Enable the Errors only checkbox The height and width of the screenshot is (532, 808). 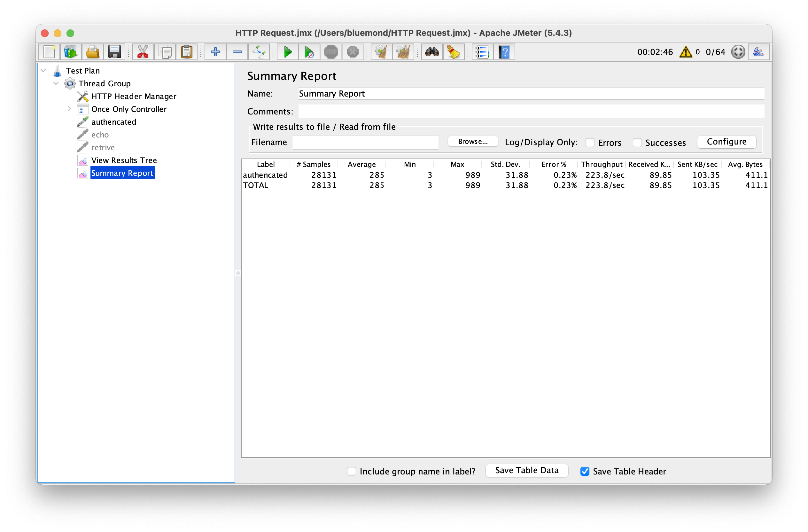pos(590,143)
